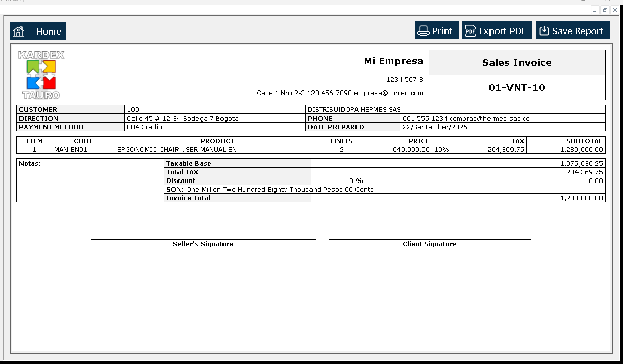Click the Discount label

point(181,181)
